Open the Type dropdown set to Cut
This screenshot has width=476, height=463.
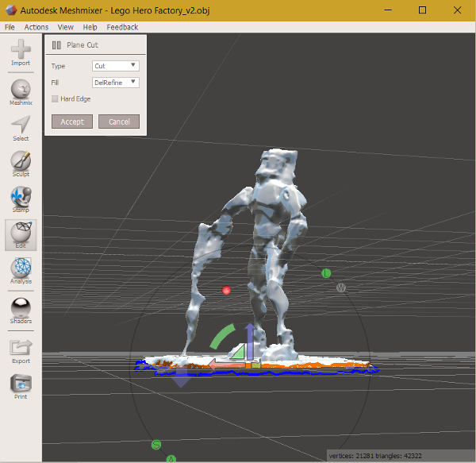tap(116, 66)
